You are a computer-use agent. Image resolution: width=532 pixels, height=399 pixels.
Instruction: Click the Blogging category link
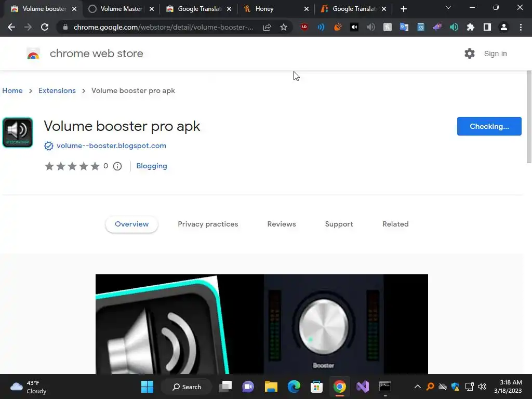click(x=152, y=166)
